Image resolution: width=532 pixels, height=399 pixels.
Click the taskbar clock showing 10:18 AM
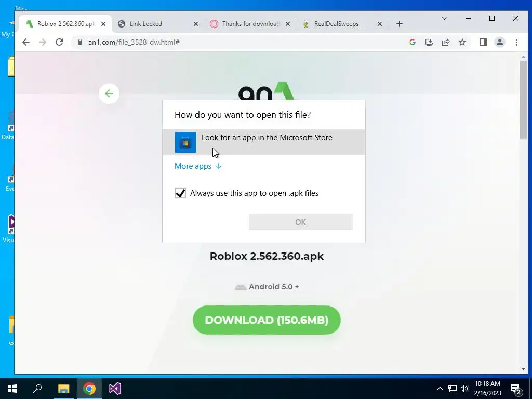[487, 389]
